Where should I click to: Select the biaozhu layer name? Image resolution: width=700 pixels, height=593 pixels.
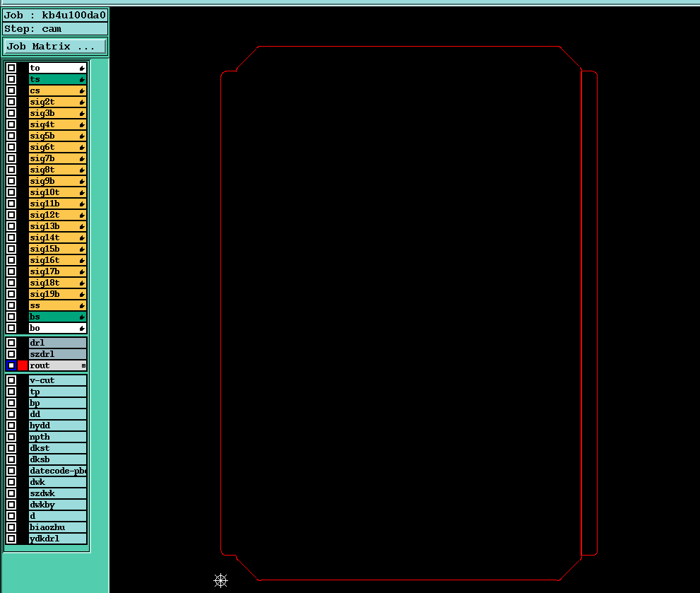click(58, 527)
